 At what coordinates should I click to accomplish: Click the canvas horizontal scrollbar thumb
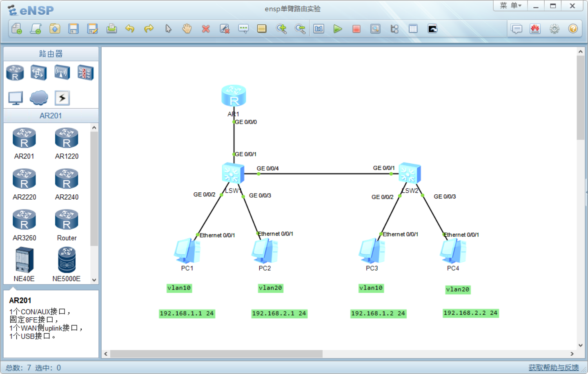coord(216,354)
